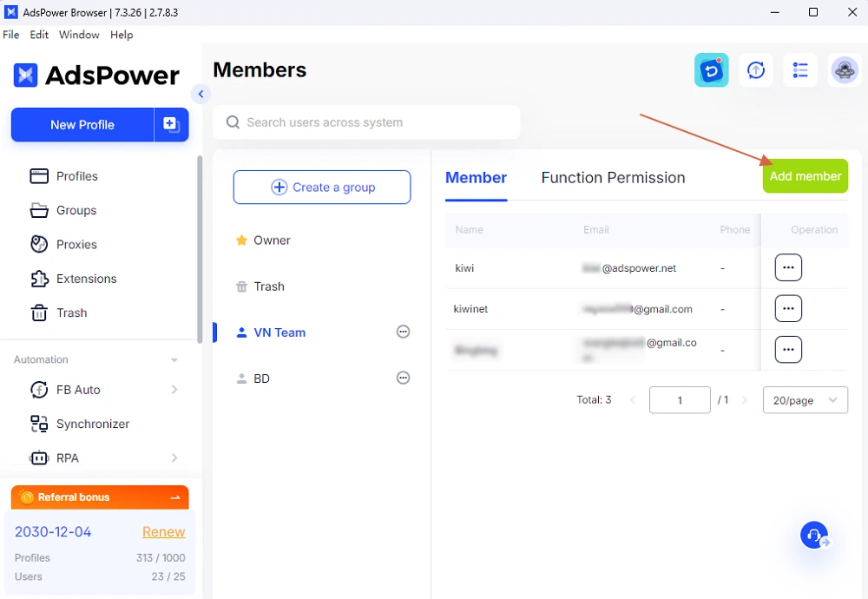This screenshot has width=868, height=599.
Task: Click the @adspower.net email cell
Action: (629, 268)
